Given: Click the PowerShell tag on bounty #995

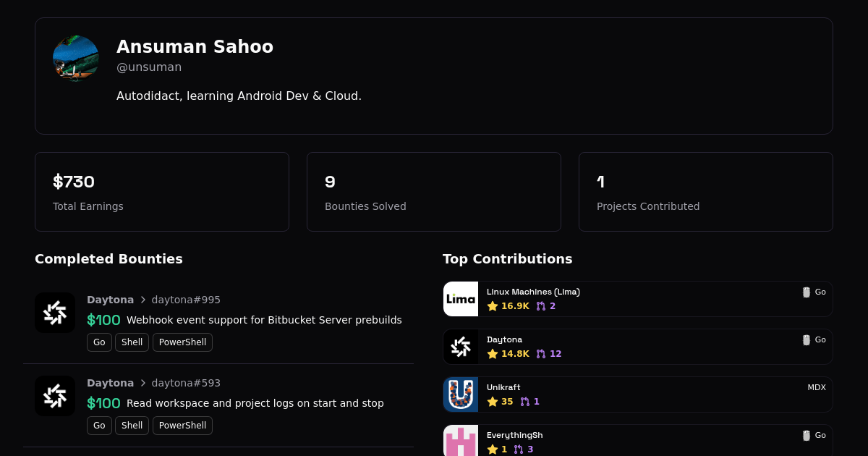Looking at the screenshot, I should (x=182, y=342).
